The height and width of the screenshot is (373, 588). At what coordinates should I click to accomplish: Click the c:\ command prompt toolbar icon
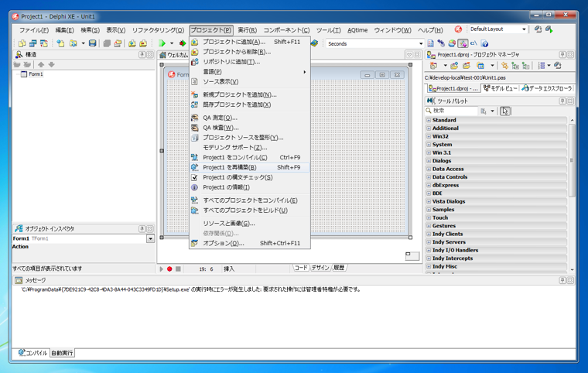coord(473,43)
